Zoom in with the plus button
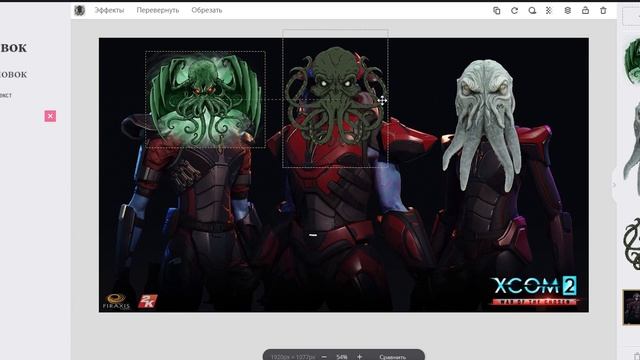640x360 pixels. click(x=359, y=356)
